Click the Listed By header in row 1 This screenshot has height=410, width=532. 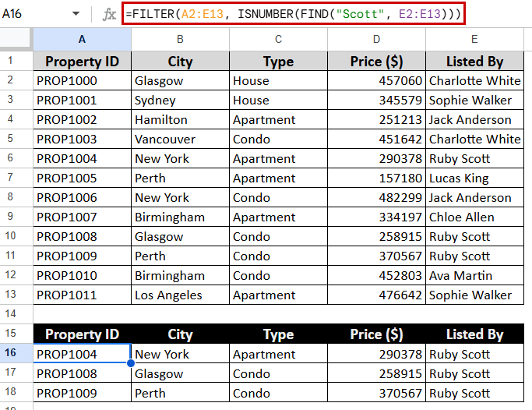point(474,61)
